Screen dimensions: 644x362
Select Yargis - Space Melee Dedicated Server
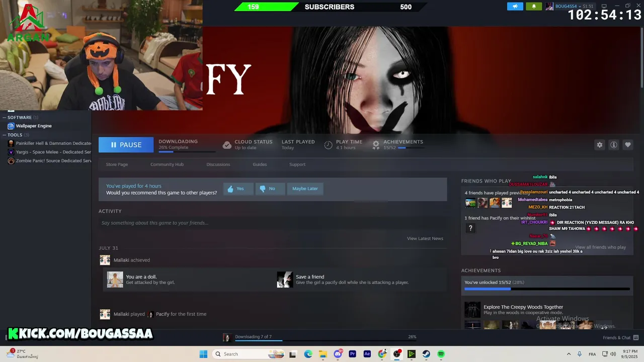(49, 152)
